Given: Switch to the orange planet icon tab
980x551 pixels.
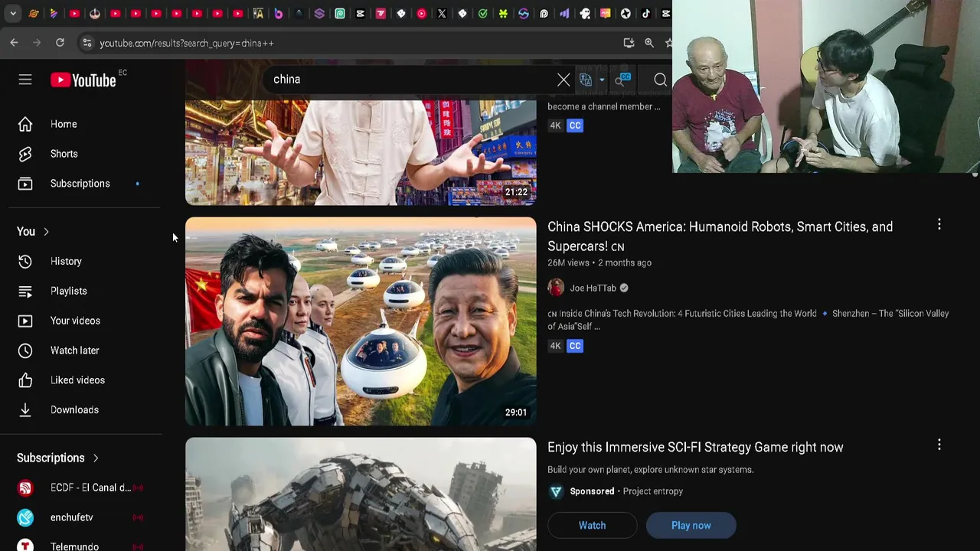Looking at the screenshot, I should pyautogui.click(x=34, y=13).
